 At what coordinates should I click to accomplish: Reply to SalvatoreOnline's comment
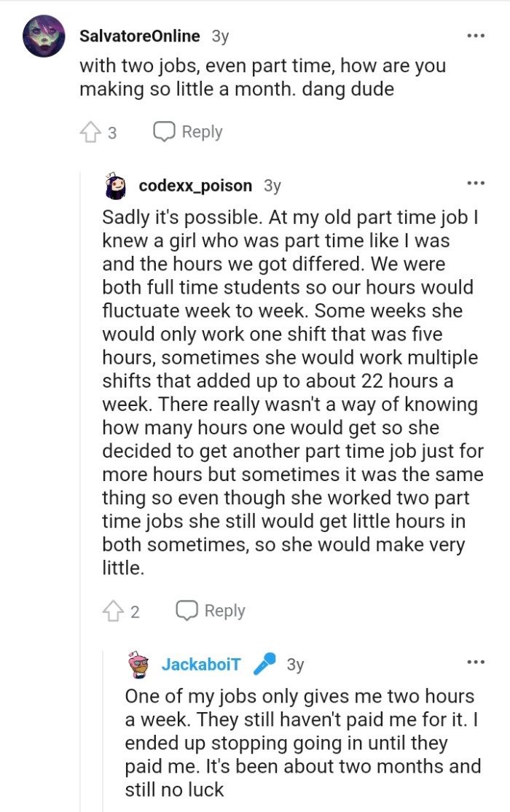[x=201, y=131]
